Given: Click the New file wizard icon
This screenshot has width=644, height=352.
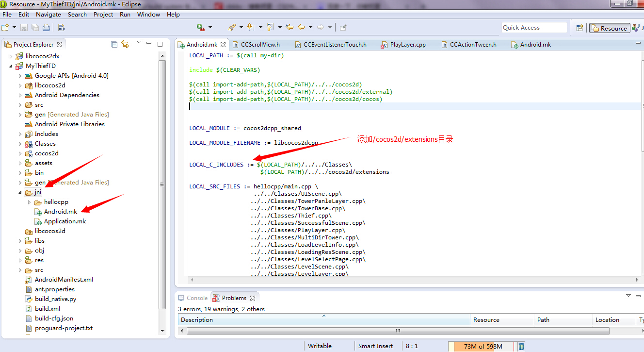Looking at the screenshot, I should tap(5, 28).
